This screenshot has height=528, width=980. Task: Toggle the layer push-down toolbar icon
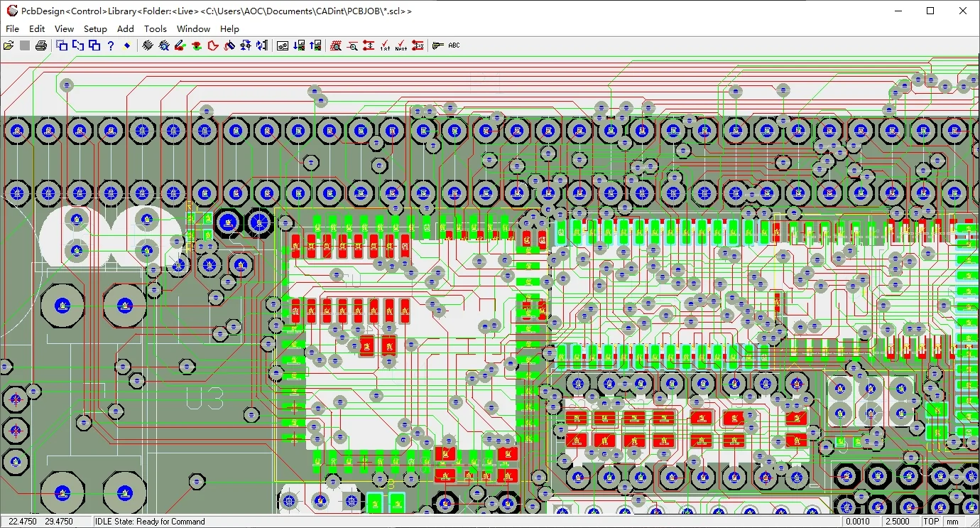[299, 45]
